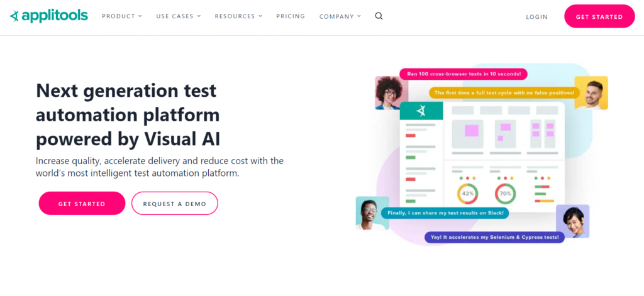Expand the Company menu
644x296 pixels.
(x=340, y=16)
